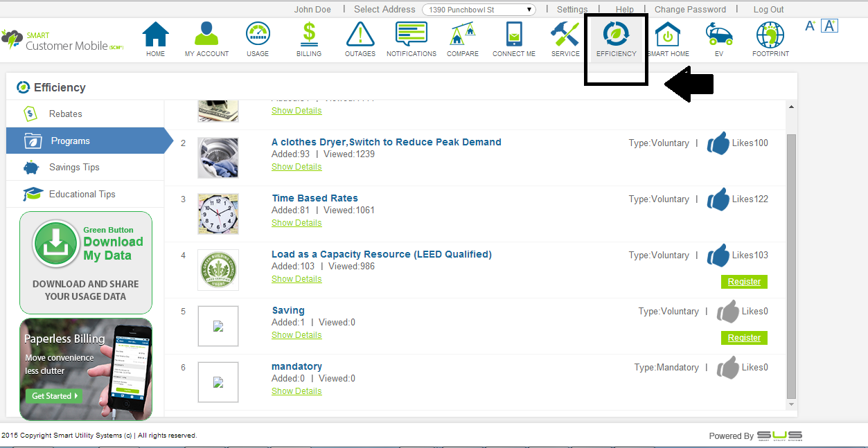Switch to Savings Tips in sidebar
Viewport: 868px width, 448px height.
click(74, 168)
